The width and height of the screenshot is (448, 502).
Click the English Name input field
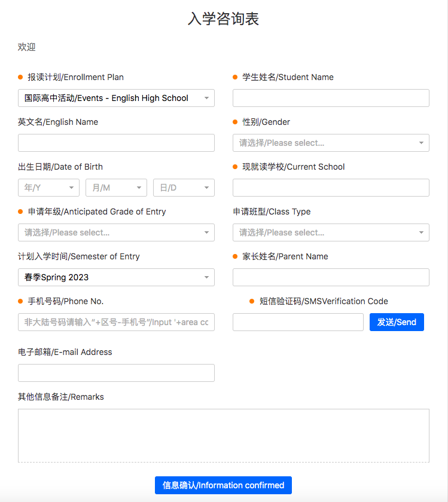click(x=116, y=143)
